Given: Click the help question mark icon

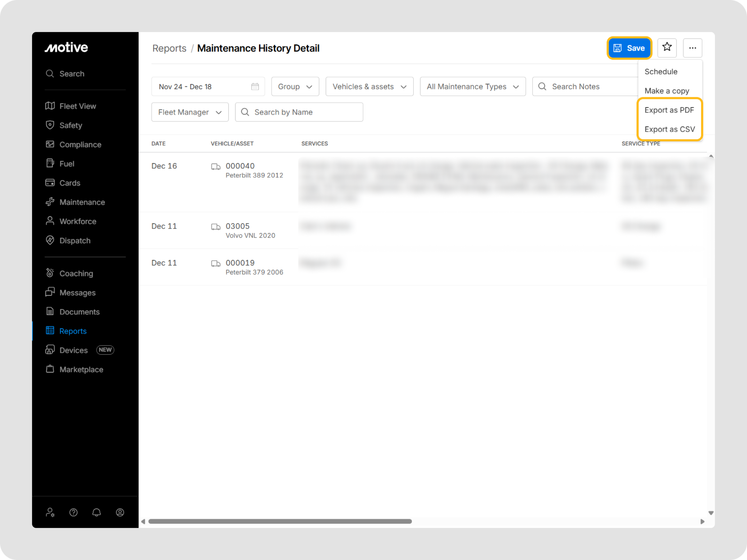Looking at the screenshot, I should pyautogui.click(x=73, y=513).
